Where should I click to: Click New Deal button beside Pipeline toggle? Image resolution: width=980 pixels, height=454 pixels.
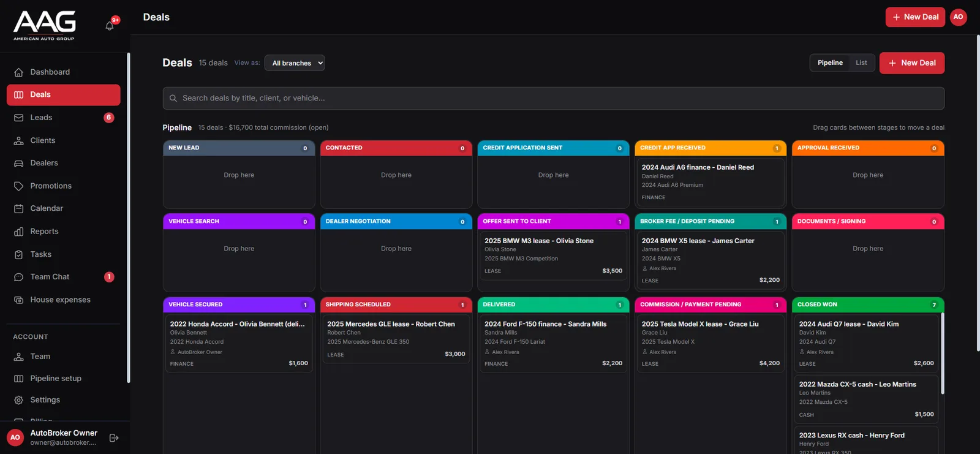pos(912,63)
